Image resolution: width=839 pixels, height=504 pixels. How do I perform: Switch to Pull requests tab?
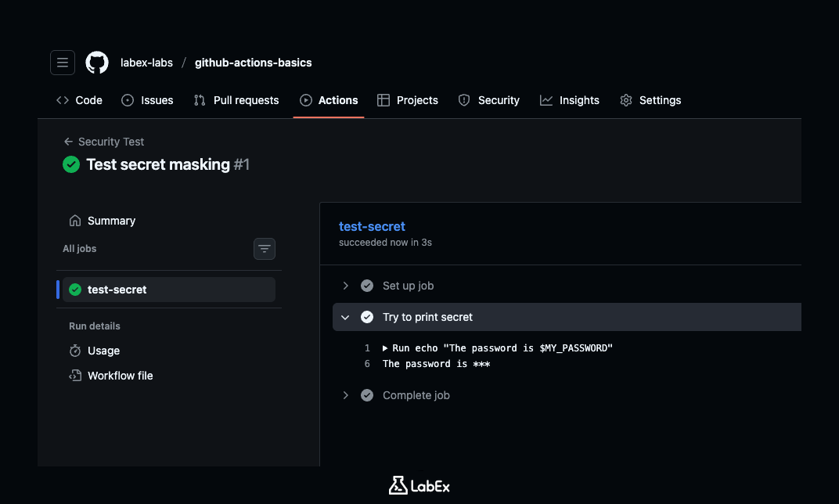coord(236,101)
